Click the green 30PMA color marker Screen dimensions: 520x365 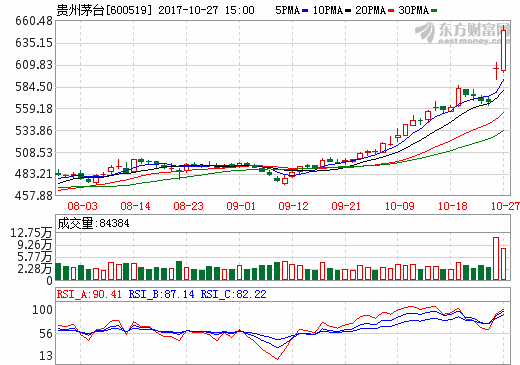point(434,11)
